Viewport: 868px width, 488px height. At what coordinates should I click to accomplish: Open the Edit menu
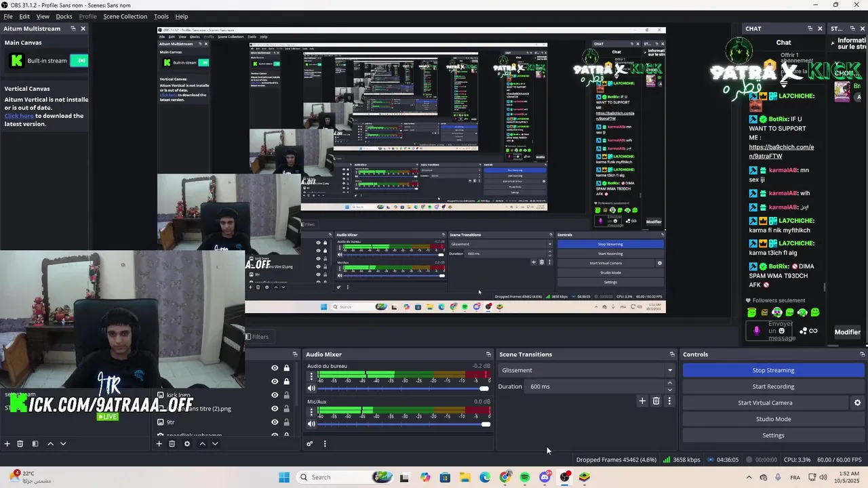24,16
